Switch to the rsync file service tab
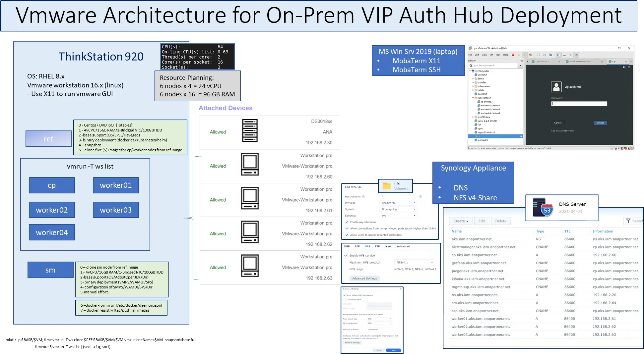 point(388,246)
